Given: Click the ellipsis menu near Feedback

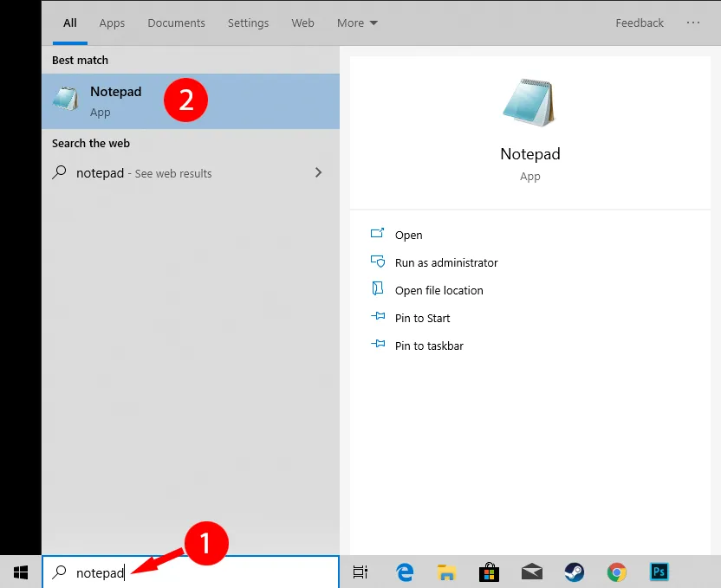Looking at the screenshot, I should [692, 23].
